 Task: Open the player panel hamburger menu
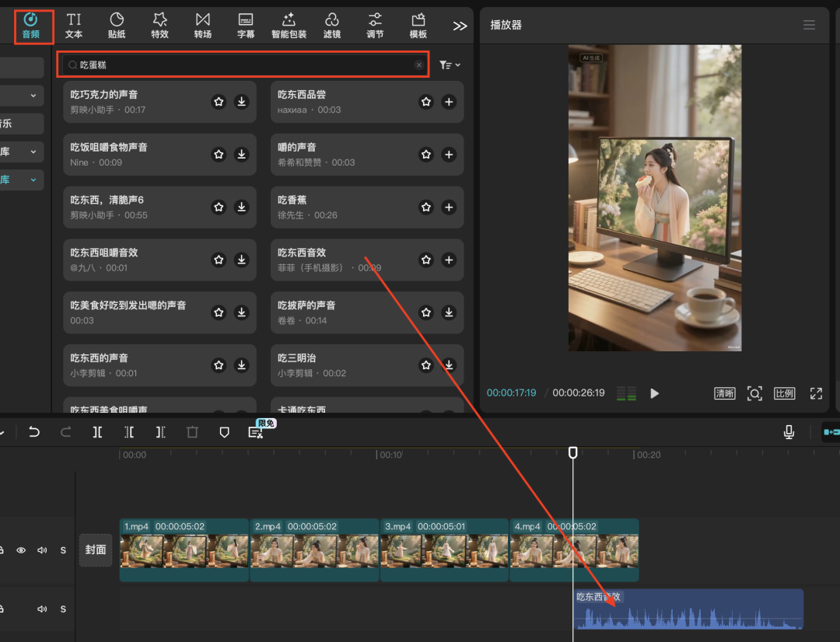(x=809, y=25)
